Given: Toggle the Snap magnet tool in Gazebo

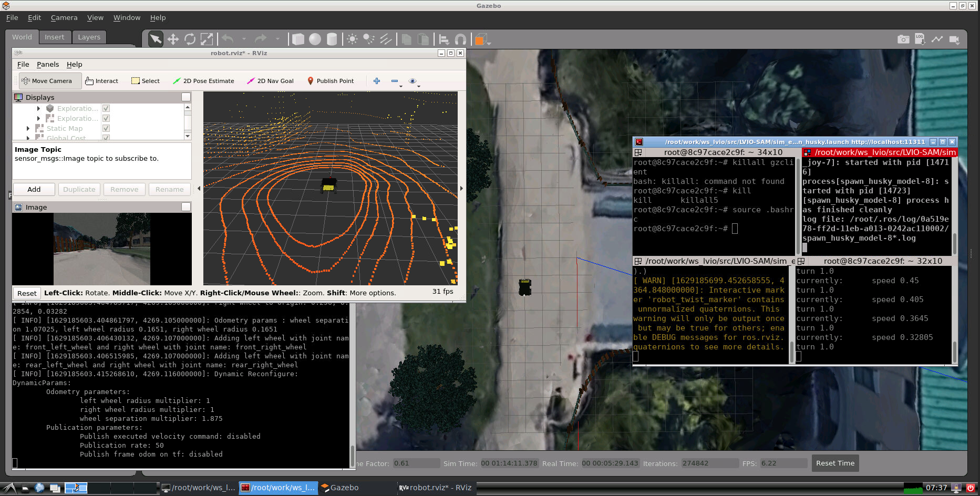Looking at the screenshot, I should pyautogui.click(x=460, y=39).
